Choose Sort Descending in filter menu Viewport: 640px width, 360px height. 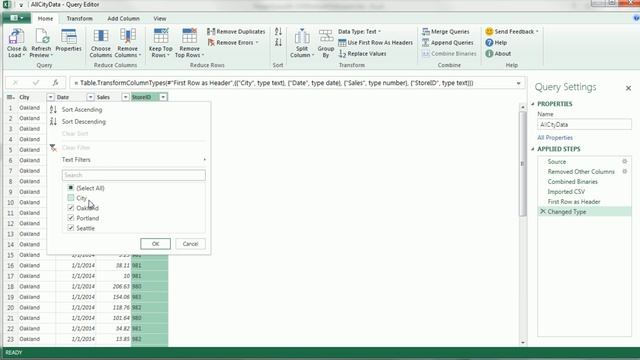coord(84,122)
